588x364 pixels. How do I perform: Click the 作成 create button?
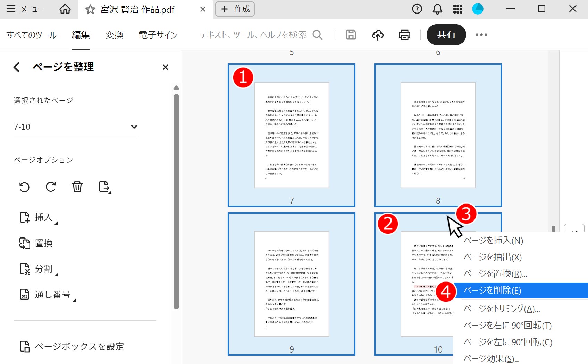(235, 9)
